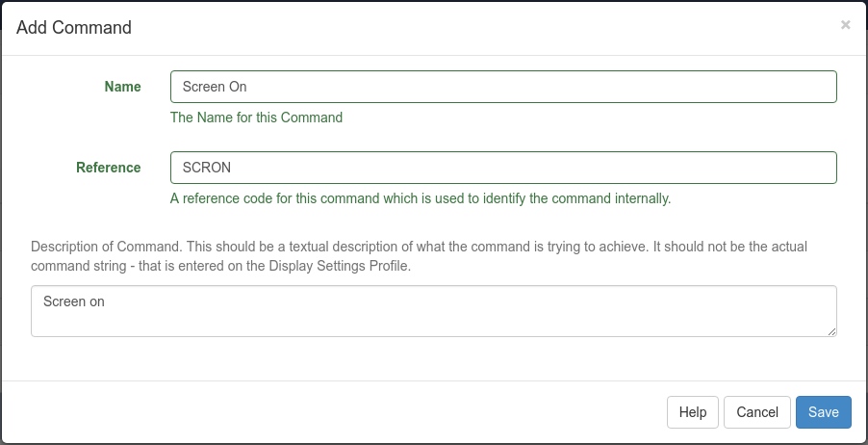This screenshot has width=868, height=445.
Task: Click the Name field label
Action: (x=122, y=87)
